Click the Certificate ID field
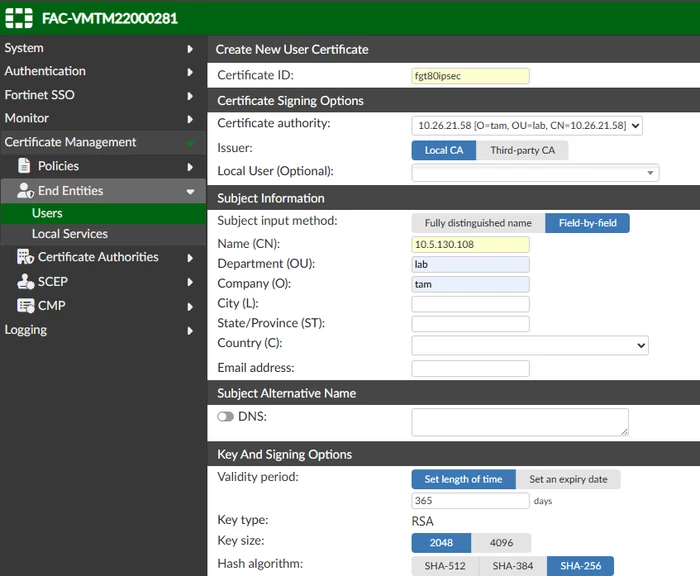This screenshot has width=700, height=576. 470,76
